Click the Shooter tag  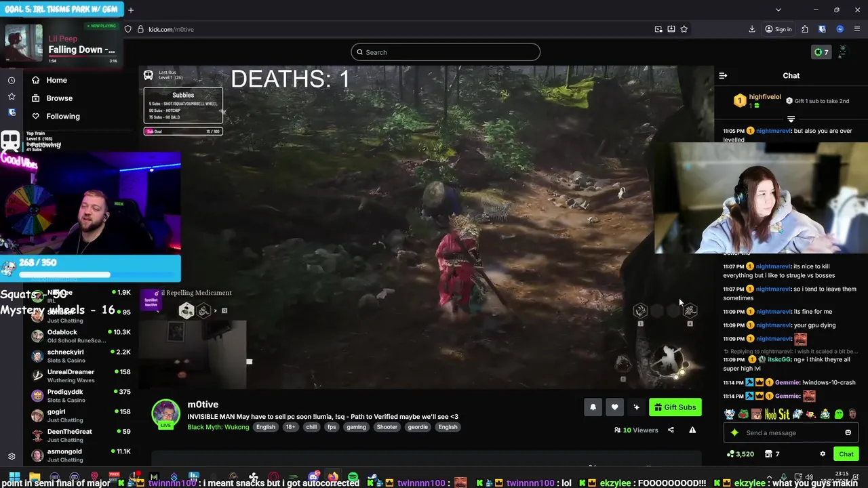tap(387, 427)
